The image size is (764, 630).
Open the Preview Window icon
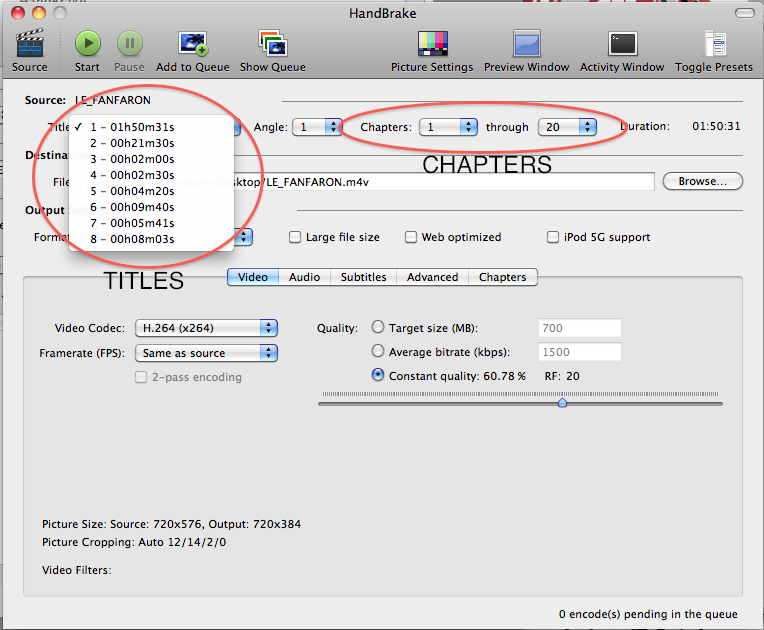pyautogui.click(x=527, y=44)
